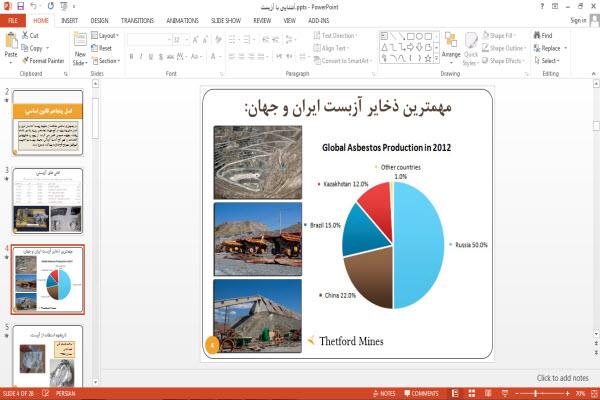Screen dimensions: 600x400
Task: Select the star shape in shapes gallery
Action: [x=428, y=58]
